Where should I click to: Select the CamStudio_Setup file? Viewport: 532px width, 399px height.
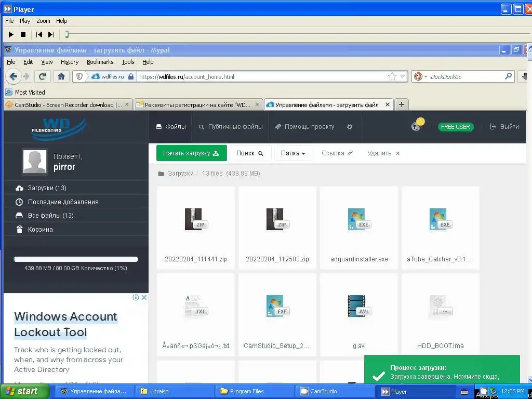pyautogui.click(x=277, y=314)
